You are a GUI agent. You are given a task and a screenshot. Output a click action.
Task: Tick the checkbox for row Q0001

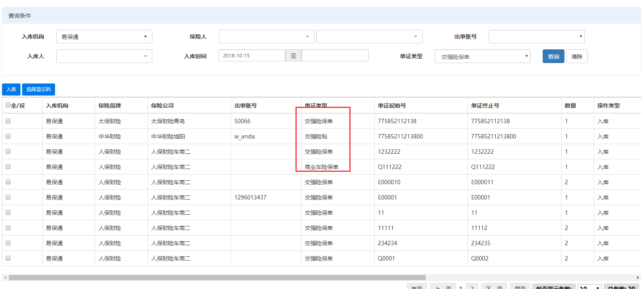pos(8,258)
